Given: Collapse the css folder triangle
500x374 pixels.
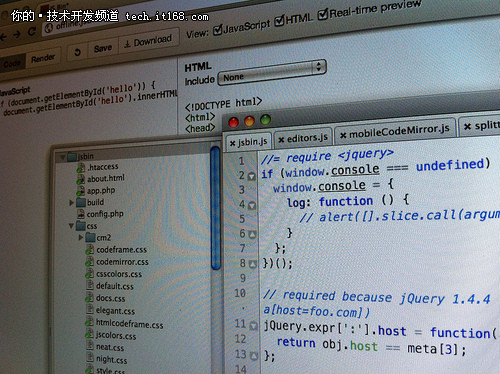Looking at the screenshot, I should [71, 226].
